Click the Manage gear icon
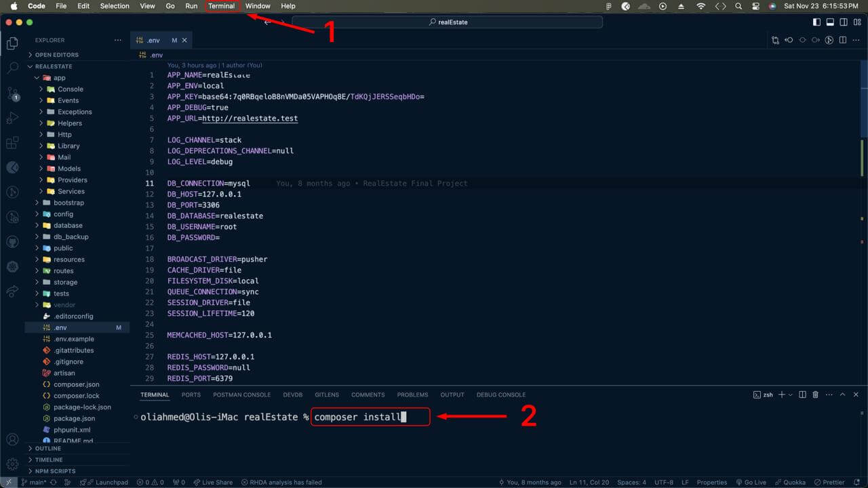868x488 pixels. click(x=12, y=464)
